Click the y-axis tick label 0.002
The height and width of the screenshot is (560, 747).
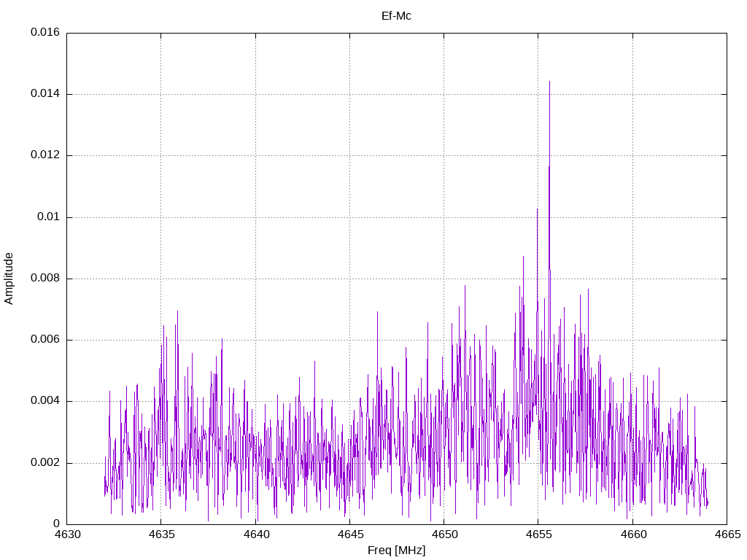click(x=45, y=463)
